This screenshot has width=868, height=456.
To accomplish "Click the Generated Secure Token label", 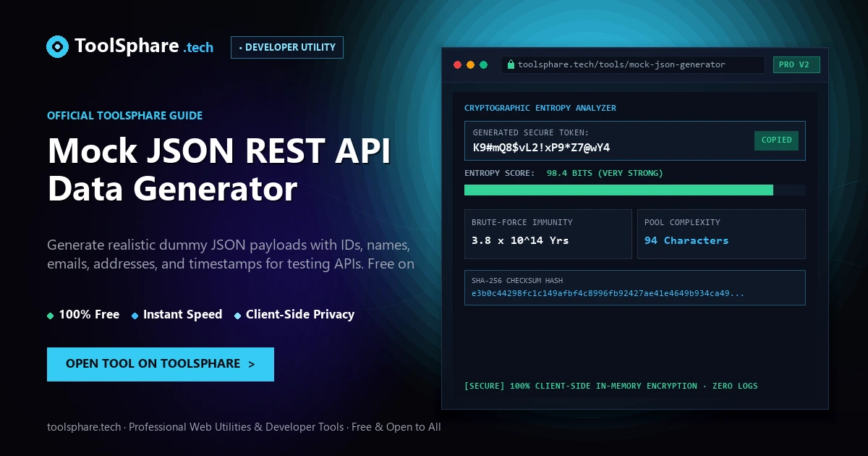I will 531,132.
